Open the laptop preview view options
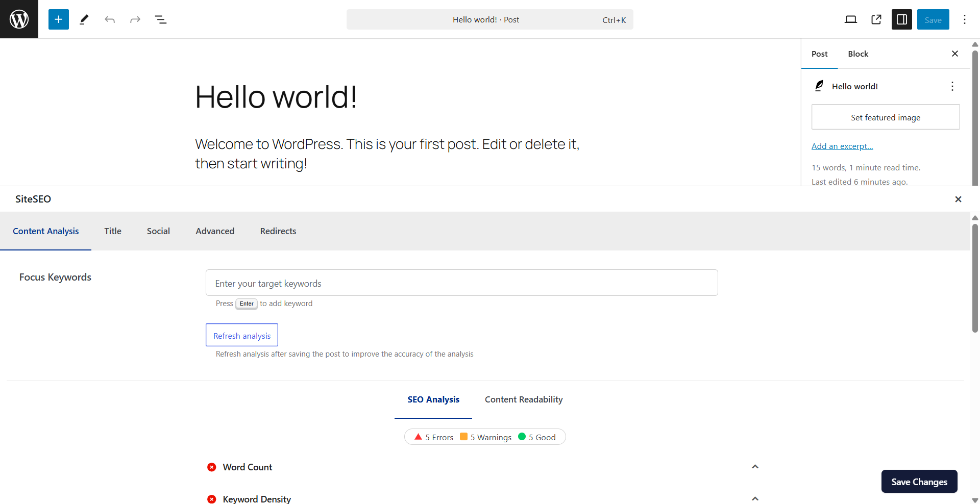Viewport: 980px width, 504px height. coord(851,19)
